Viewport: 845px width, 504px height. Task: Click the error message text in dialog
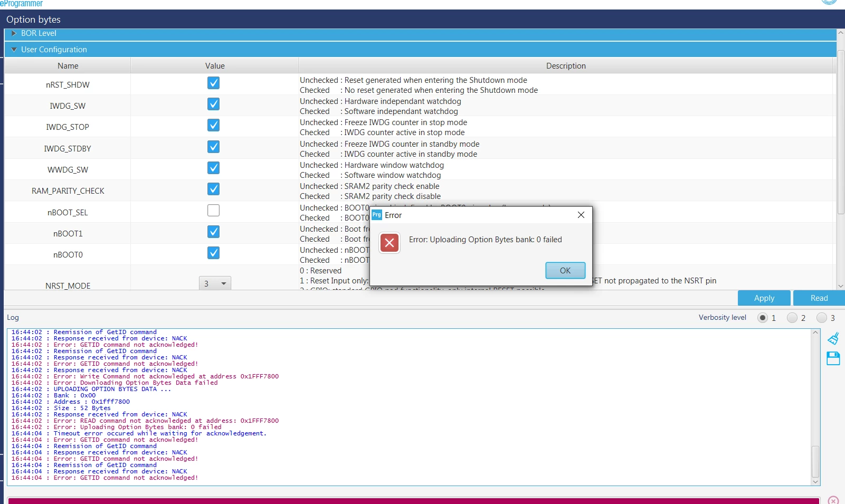click(485, 240)
